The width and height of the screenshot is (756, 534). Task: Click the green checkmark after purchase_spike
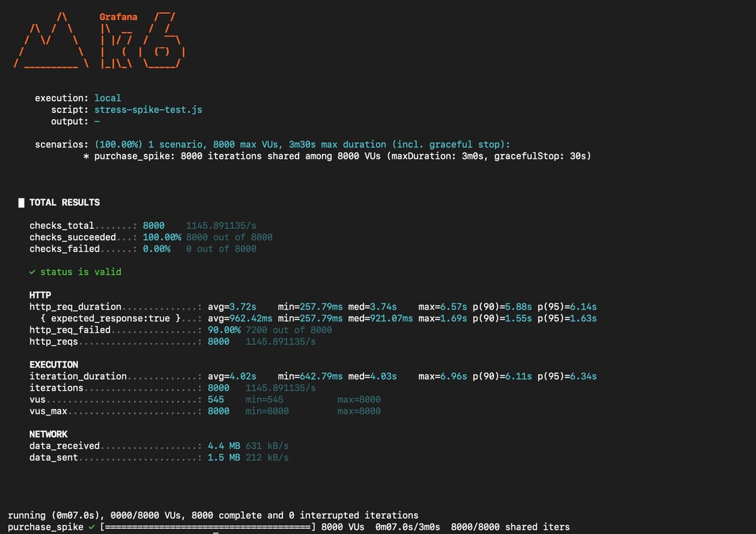point(92,526)
